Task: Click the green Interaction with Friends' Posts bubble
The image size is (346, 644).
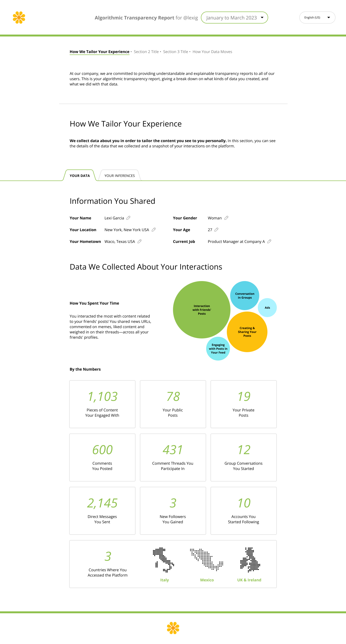Action: tap(201, 309)
